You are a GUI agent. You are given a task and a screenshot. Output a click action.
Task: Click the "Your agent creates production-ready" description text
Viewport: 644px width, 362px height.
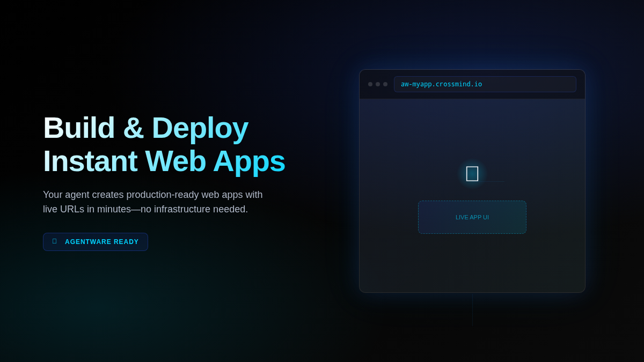(153, 202)
